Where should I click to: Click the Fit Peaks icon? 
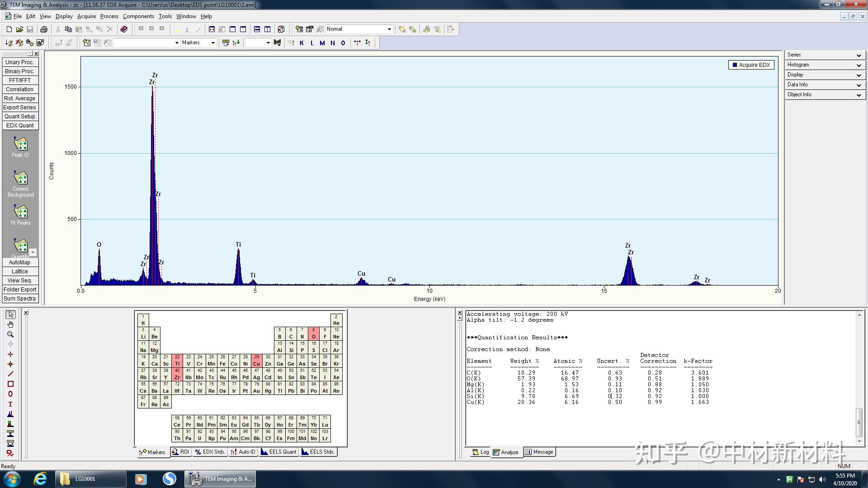(20, 211)
